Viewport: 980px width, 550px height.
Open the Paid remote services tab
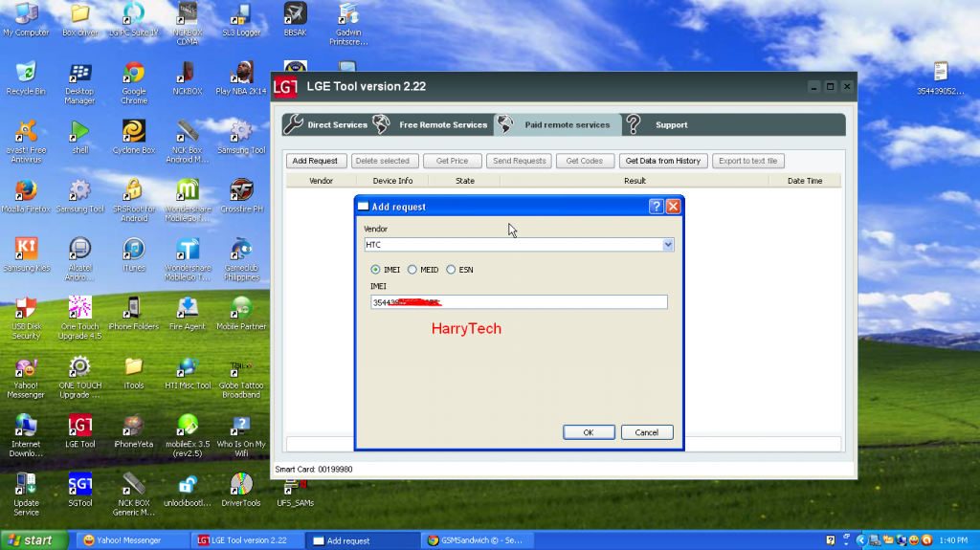(x=558, y=124)
